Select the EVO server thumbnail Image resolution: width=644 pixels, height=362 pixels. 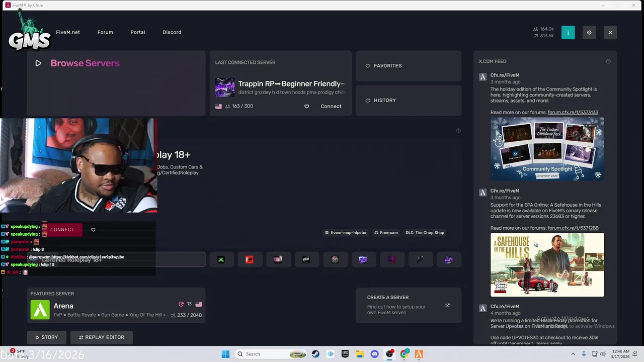click(x=306, y=259)
